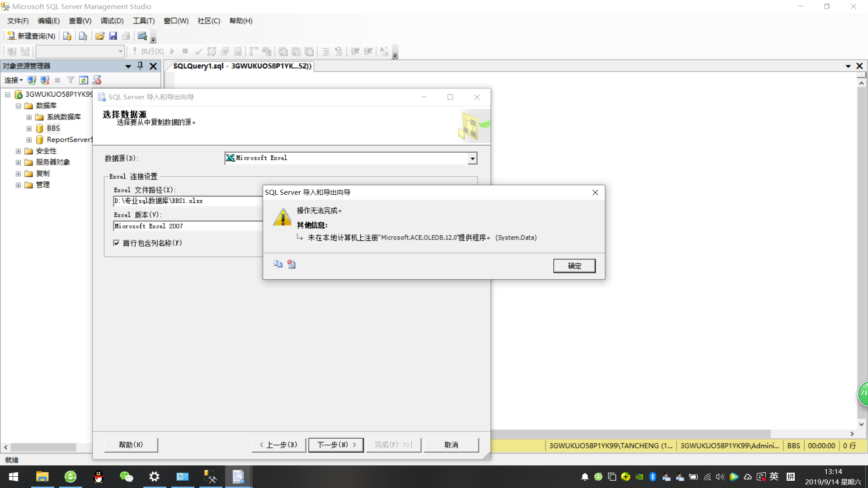Click the Uncomment lines icon

pos(339,52)
